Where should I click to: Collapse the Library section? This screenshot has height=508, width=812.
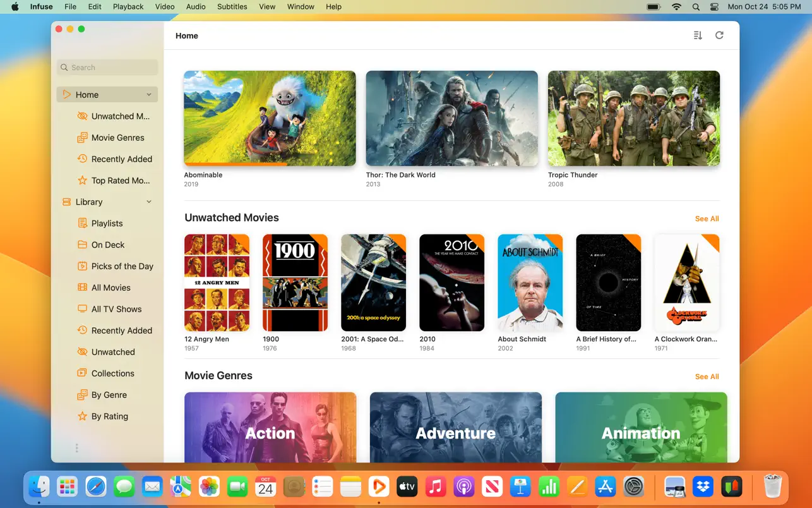pyautogui.click(x=149, y=202)
